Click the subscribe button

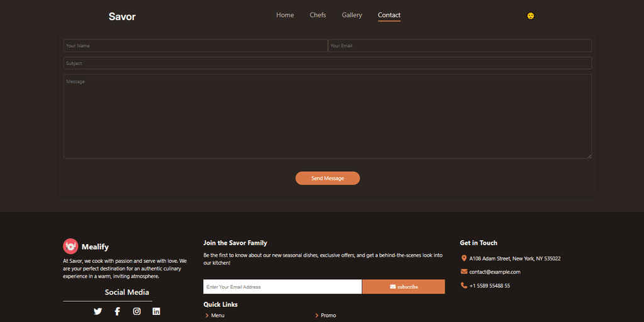pyautogui.click(x=403, y=287)
